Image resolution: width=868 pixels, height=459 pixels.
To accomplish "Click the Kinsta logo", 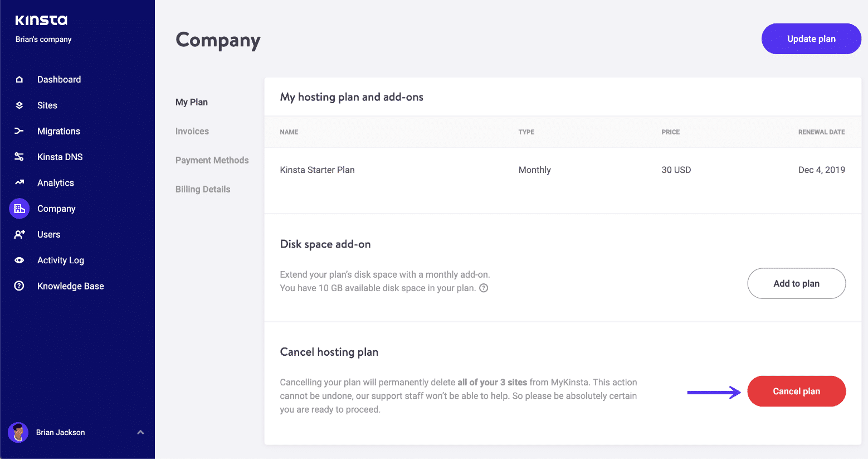I will pyautogui.click(x=41, y=21).
